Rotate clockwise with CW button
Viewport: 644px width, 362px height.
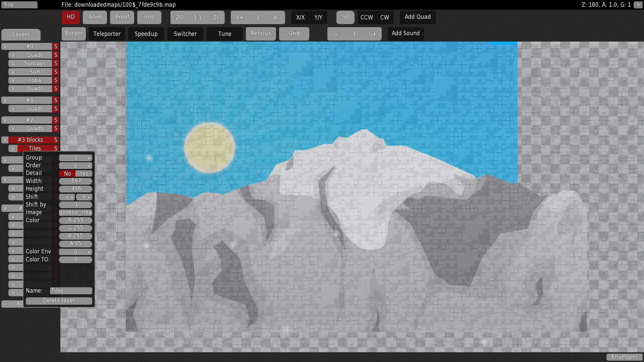coord(385,17)
